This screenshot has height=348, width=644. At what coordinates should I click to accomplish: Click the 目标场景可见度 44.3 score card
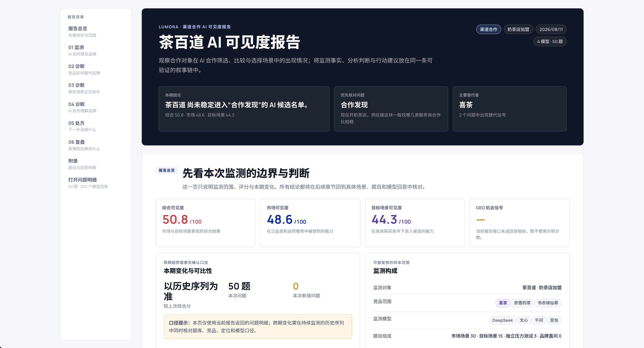[x=415, y=223]
